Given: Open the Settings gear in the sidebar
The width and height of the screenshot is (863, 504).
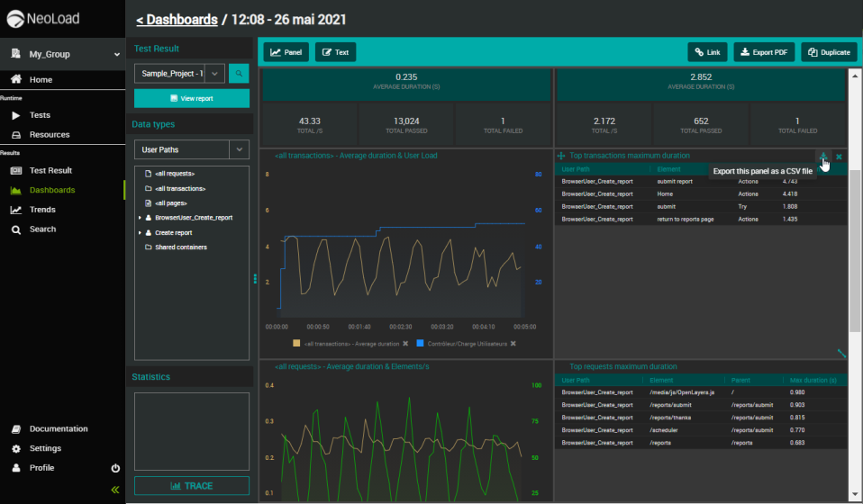Looking at the screenshot, I should 45,448.
